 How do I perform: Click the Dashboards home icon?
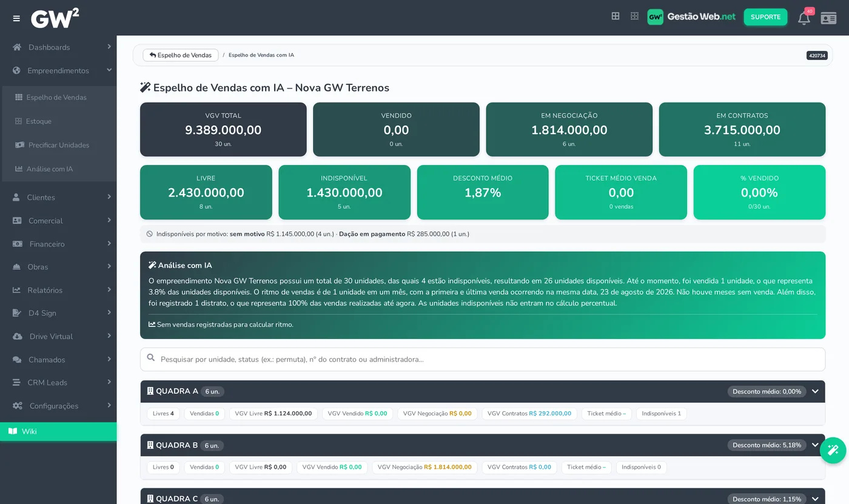pyautogui.click(x=17, y=47)
